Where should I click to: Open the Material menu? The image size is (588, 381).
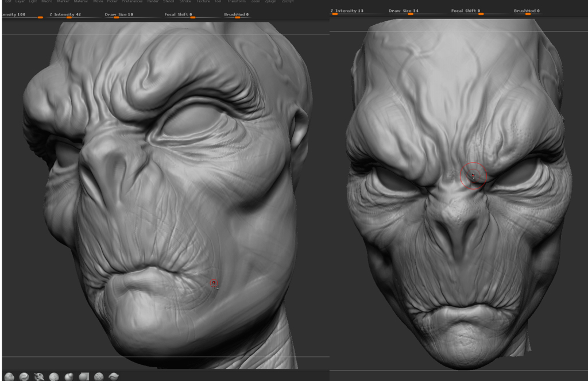coord(80,2)
